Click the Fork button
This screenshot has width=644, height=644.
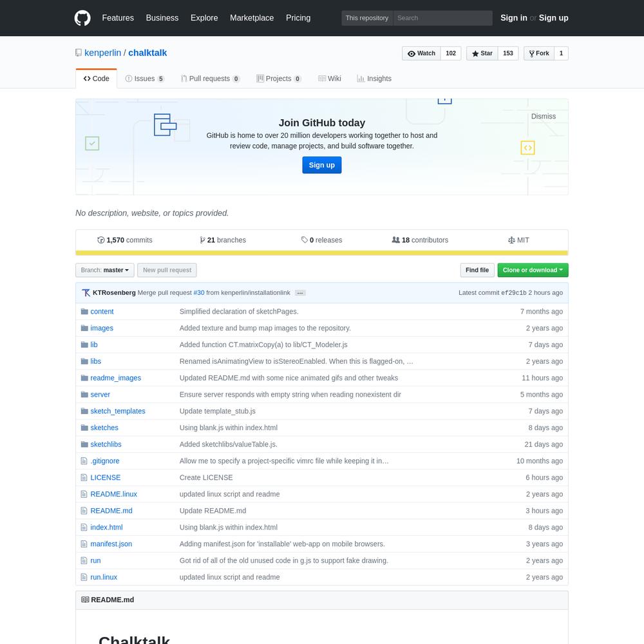coord(539,53)
